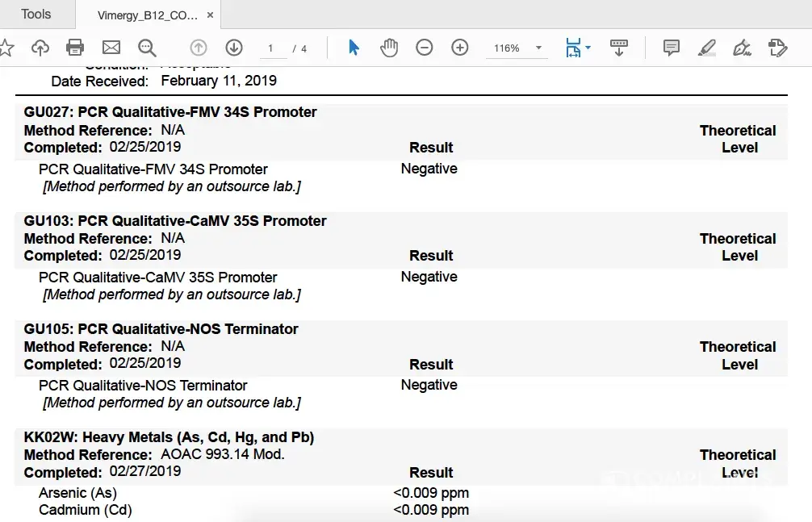Select the highlighter pen tool
Viewport: 812px width, 522px height.
coord(707,48)
